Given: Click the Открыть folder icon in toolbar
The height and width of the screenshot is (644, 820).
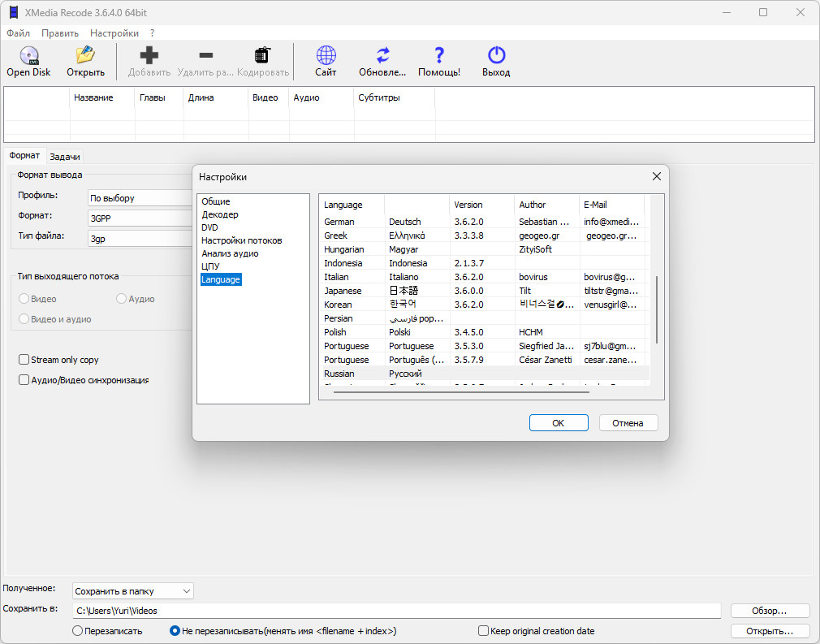Looking at the screenshot, I should point(85,55).
